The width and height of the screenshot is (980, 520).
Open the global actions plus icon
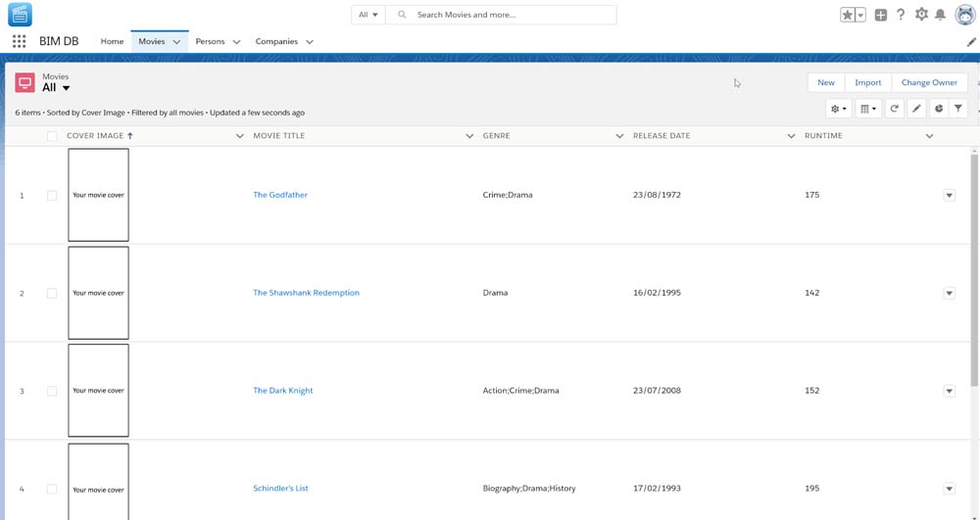881,15
